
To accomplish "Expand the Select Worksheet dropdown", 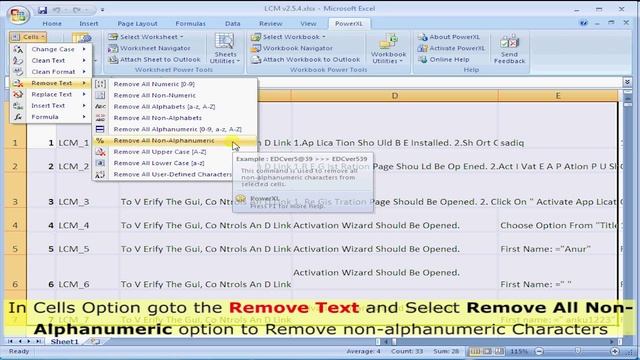I will coord(146,37).
